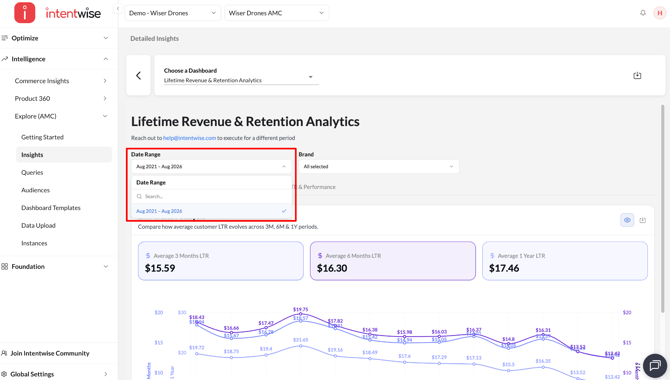Open Queries in the sidebar
Viewport: 670px width, 380px height.
[32, 172]
